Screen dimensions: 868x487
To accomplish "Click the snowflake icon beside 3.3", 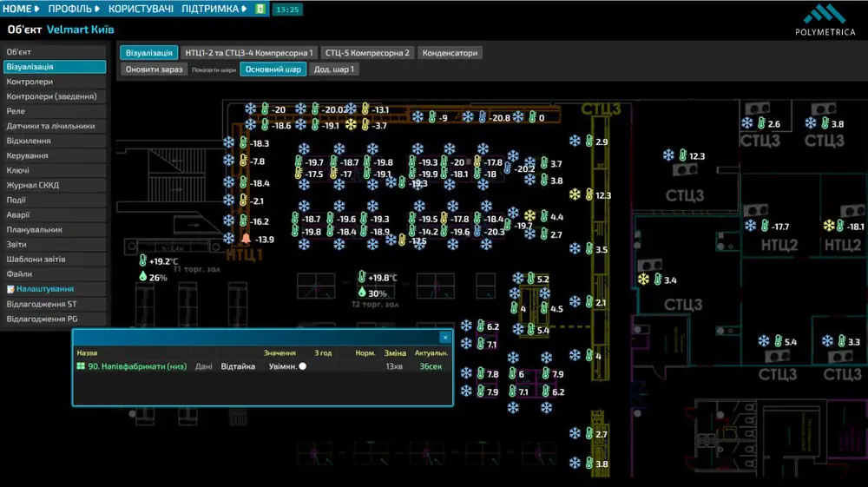I will pyautogui.click(x=827, y=341).
